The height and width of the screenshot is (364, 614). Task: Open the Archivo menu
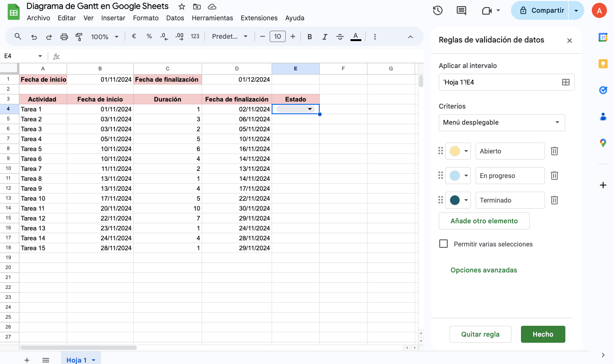[38, 18]
